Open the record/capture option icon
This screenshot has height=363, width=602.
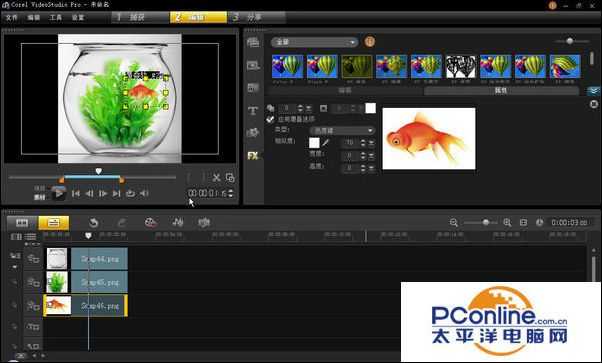[x=151, y=223]
